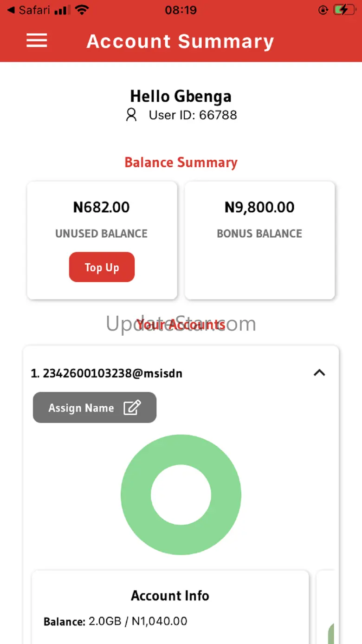Tap the orientation lock icon
Viewport: 362px width, 644px height.
pos(323,10)
